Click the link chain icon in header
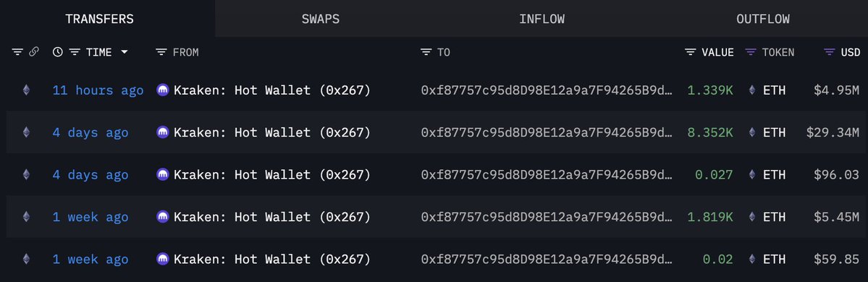 34,52
